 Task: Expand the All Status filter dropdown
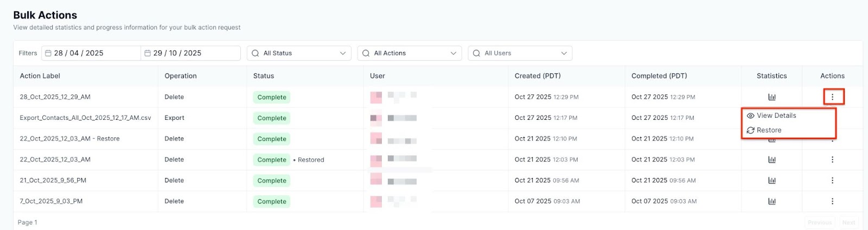[x=299, y=53]
